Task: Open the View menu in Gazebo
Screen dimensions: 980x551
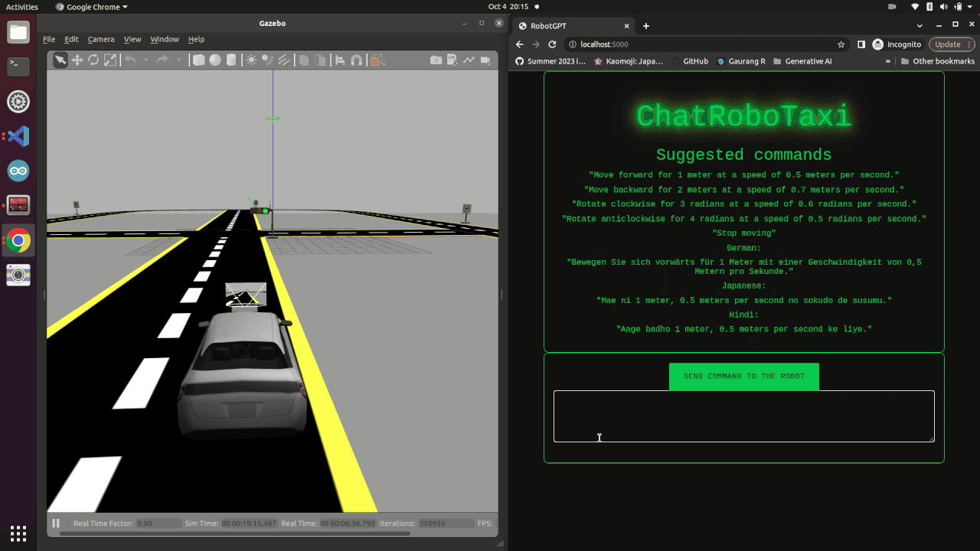Action: point(132,39)
